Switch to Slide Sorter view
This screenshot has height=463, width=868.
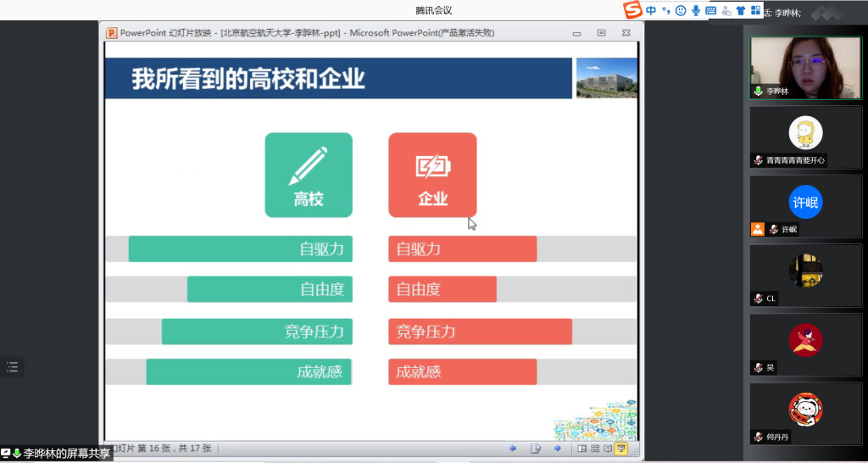[595, 449]
